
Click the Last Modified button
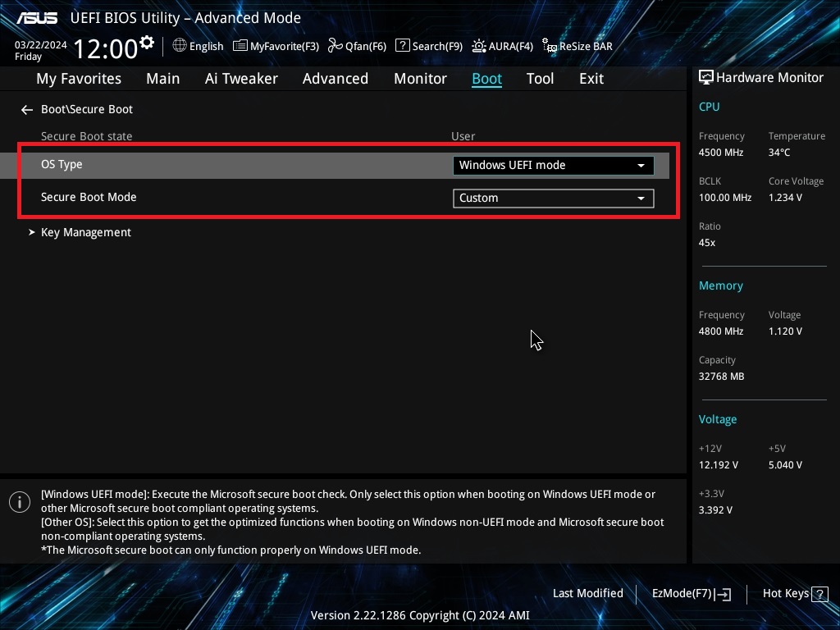coord(587,594)
